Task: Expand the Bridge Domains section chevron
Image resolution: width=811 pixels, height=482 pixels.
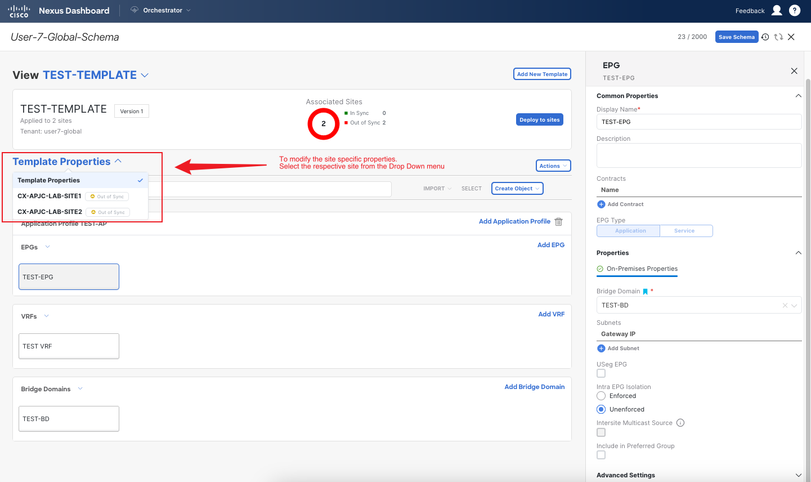Action: pyautogui.click(x=80, y=388)
